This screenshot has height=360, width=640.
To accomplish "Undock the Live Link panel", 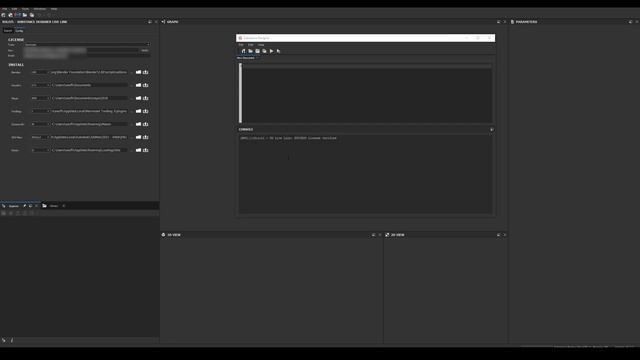I will point(150,22).
